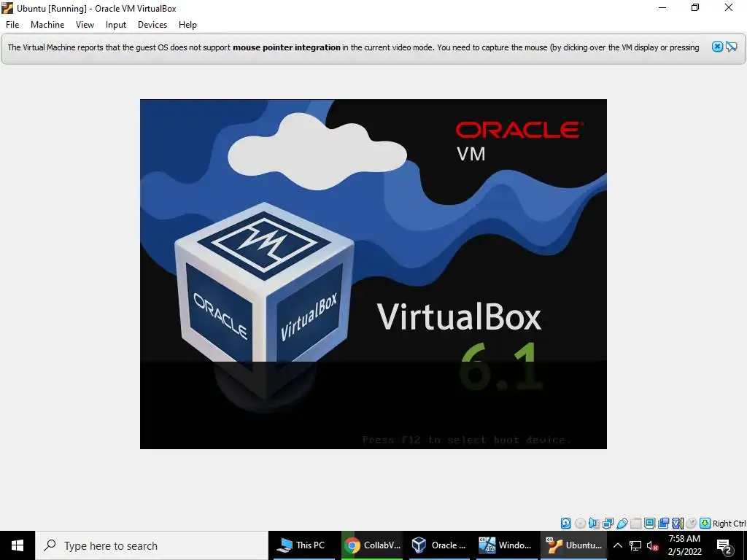The width and height of the screenshot is (747, 560).
Task: Click the display settings status icon
Action: pyautogui.click(x=649, y=524)
